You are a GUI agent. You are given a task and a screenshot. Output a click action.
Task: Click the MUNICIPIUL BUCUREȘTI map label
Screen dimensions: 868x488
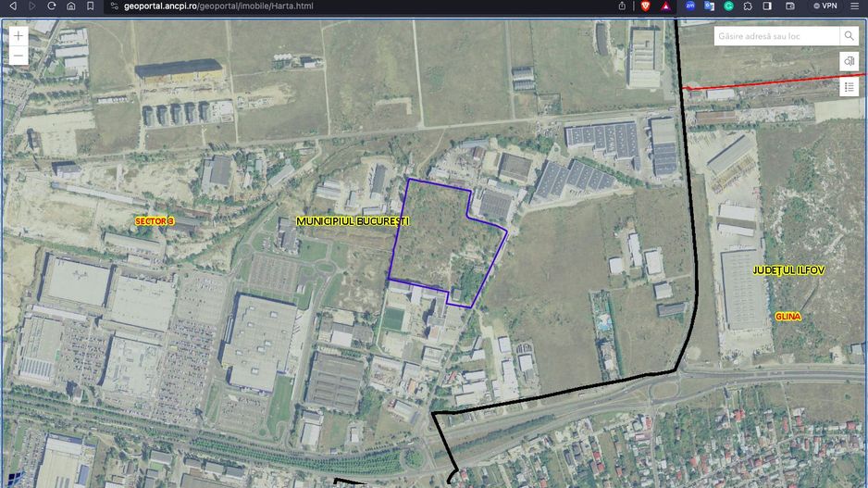pos(353,221)
